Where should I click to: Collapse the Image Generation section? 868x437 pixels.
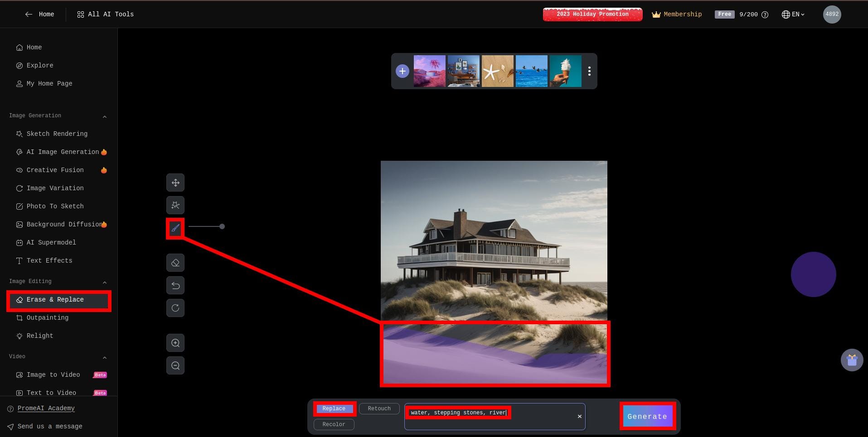coord(105,116)
